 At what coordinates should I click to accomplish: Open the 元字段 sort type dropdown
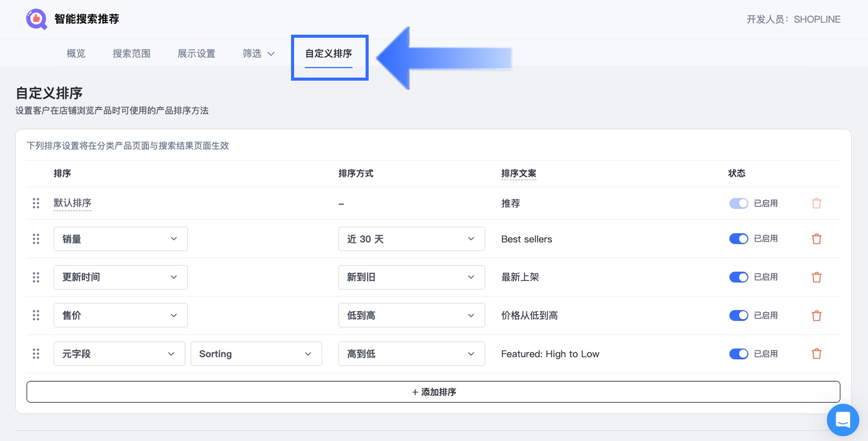click(x=119, y=354)
